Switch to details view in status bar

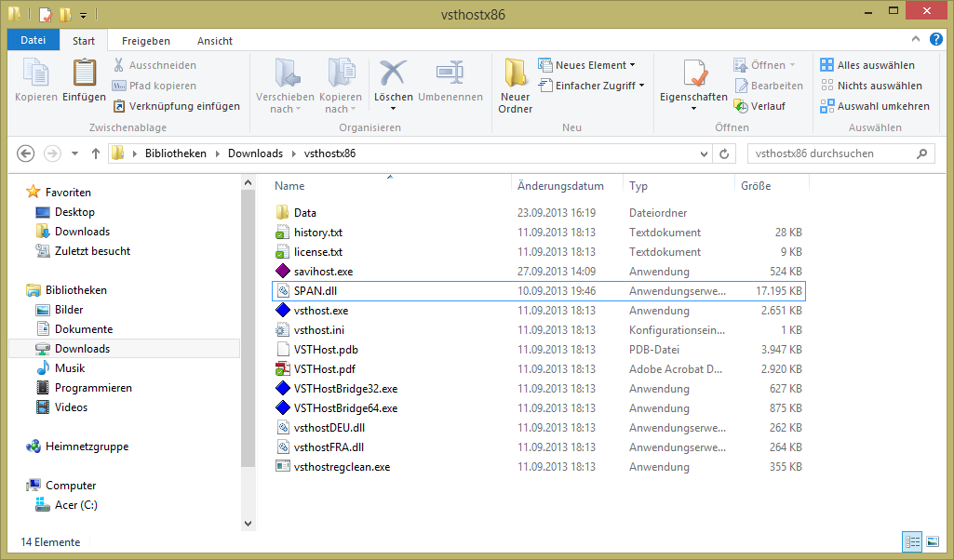pos(910,541)
